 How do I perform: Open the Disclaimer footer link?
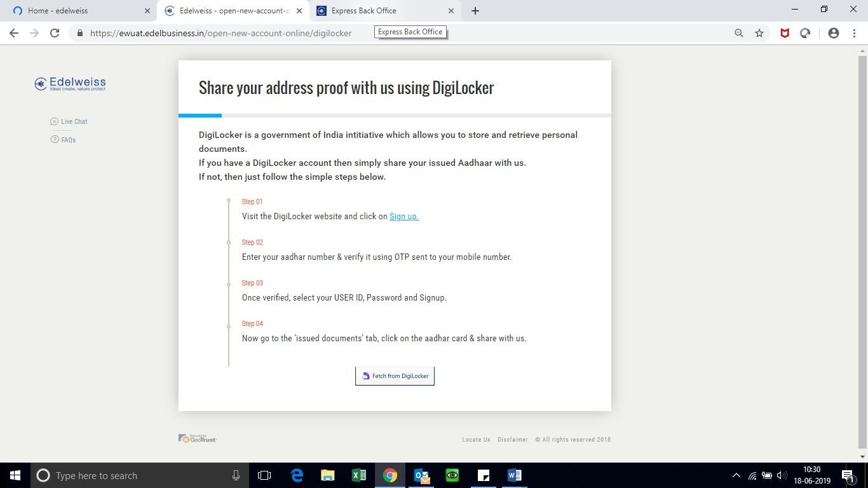pos(513,440)
